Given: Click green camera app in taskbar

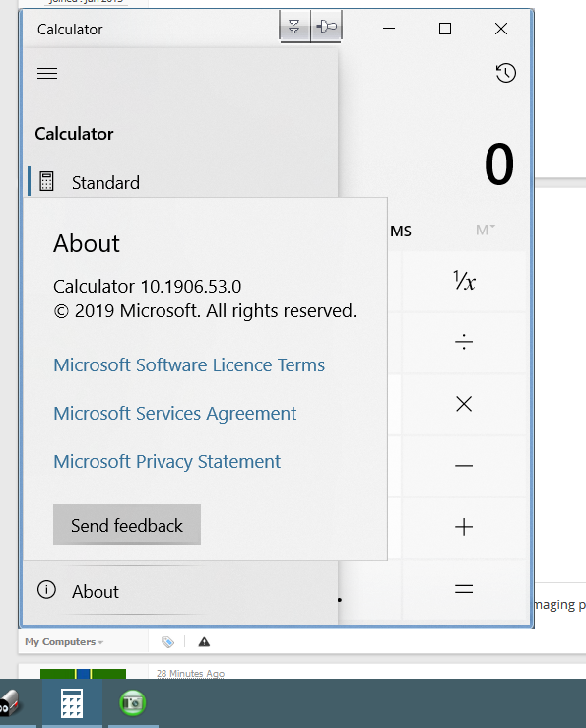Looking at the screenshot, I should [x=133, y=703].
